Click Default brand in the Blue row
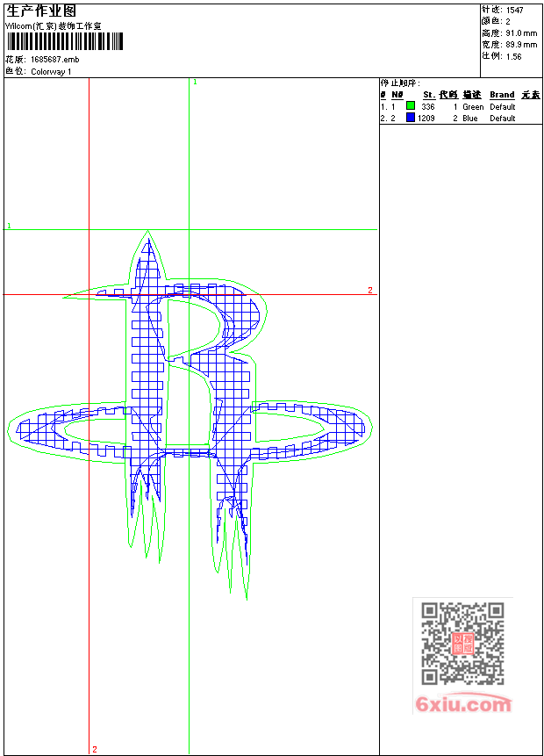 coord(503,119)
